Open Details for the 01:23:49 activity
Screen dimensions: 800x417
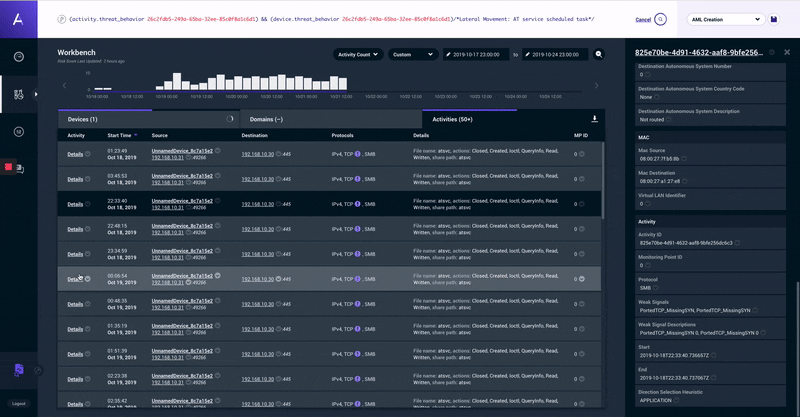pyautogui.click(x=75, y=154)
